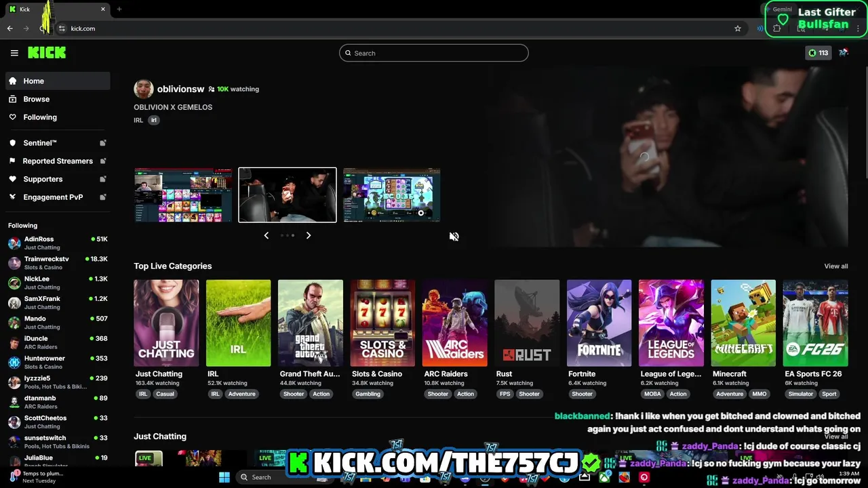
Task: Open iDuncle in Following list
Action: [x=58, y=342]
